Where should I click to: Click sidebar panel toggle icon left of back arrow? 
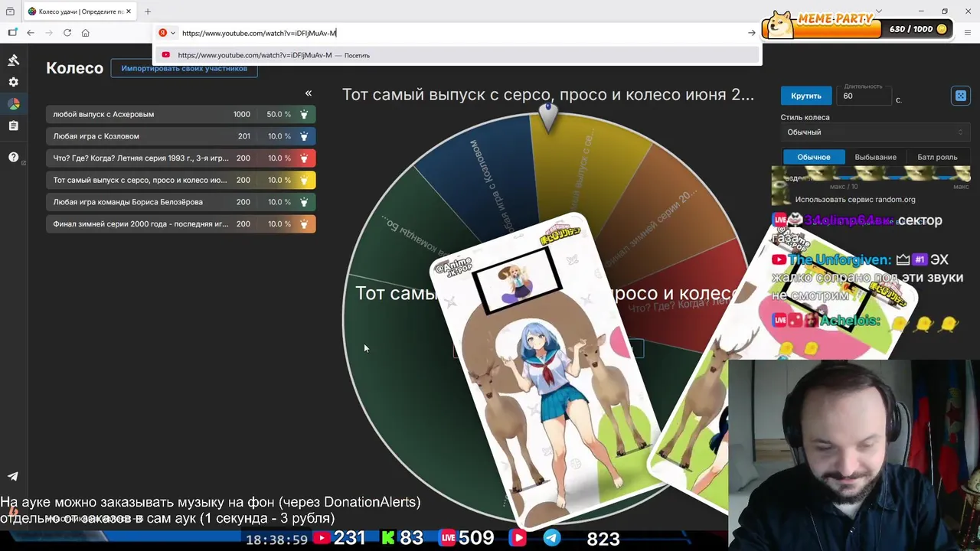(x=12, y=33)
